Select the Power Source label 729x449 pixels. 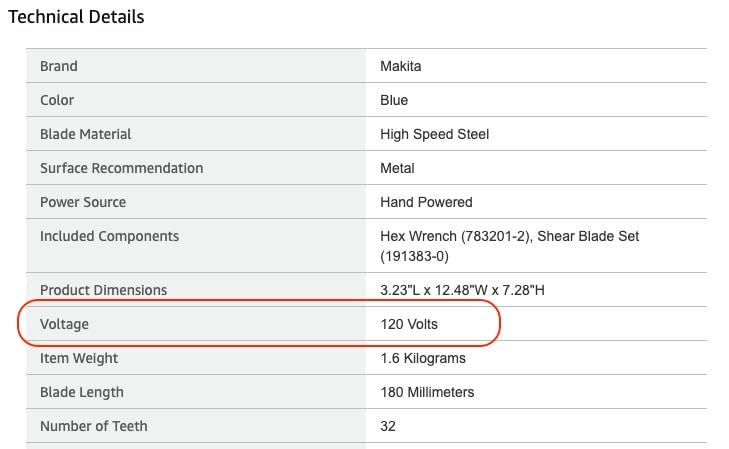(x=83, y=202)
